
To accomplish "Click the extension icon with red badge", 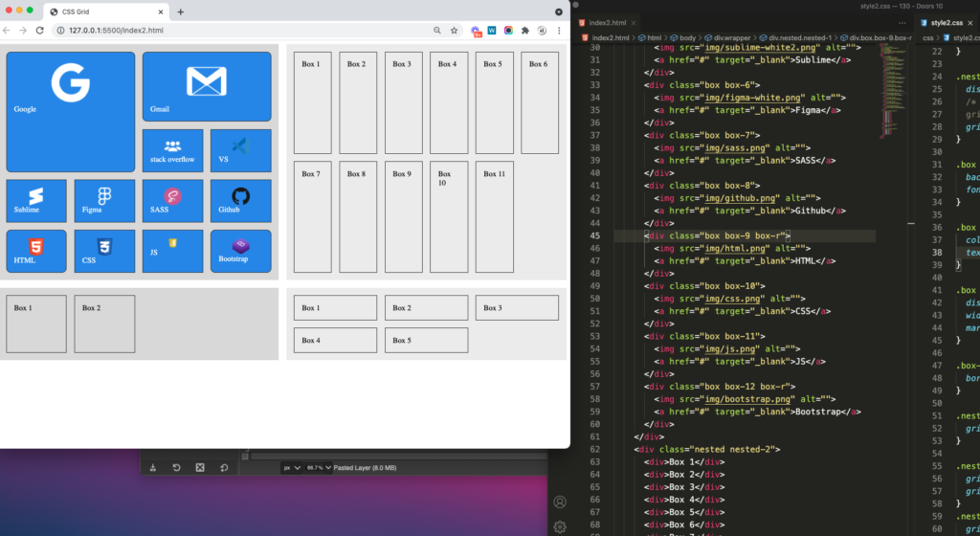I will click(476, 31).
